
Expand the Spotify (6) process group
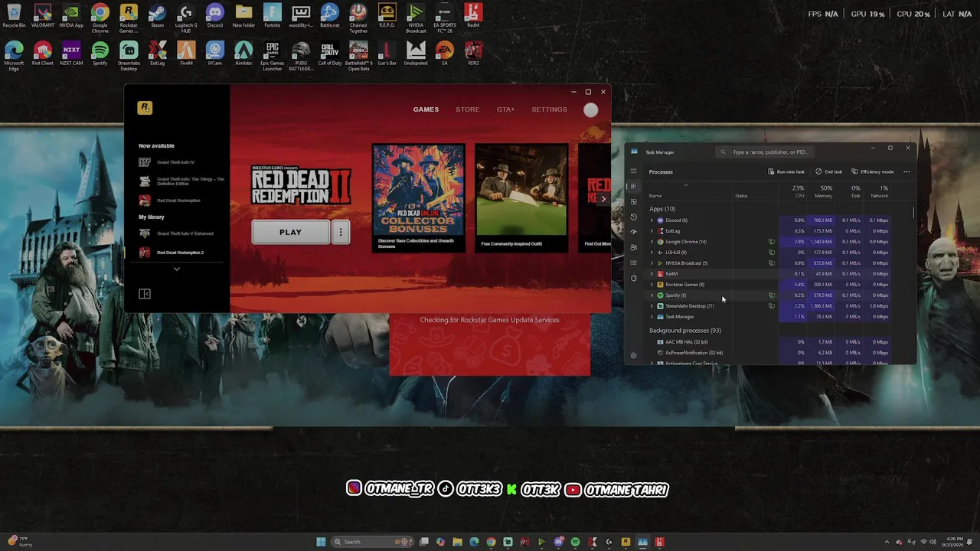(652, 295)
